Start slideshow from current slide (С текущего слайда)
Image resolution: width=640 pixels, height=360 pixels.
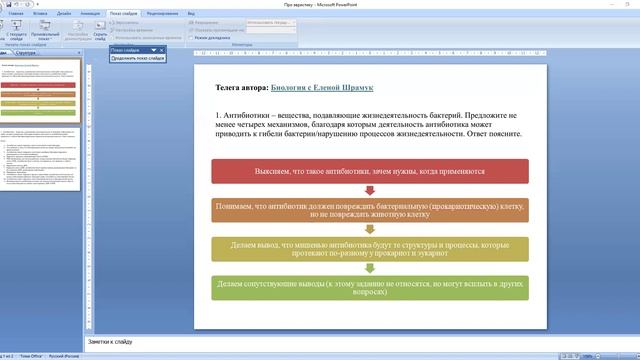(x=16, y=30)
